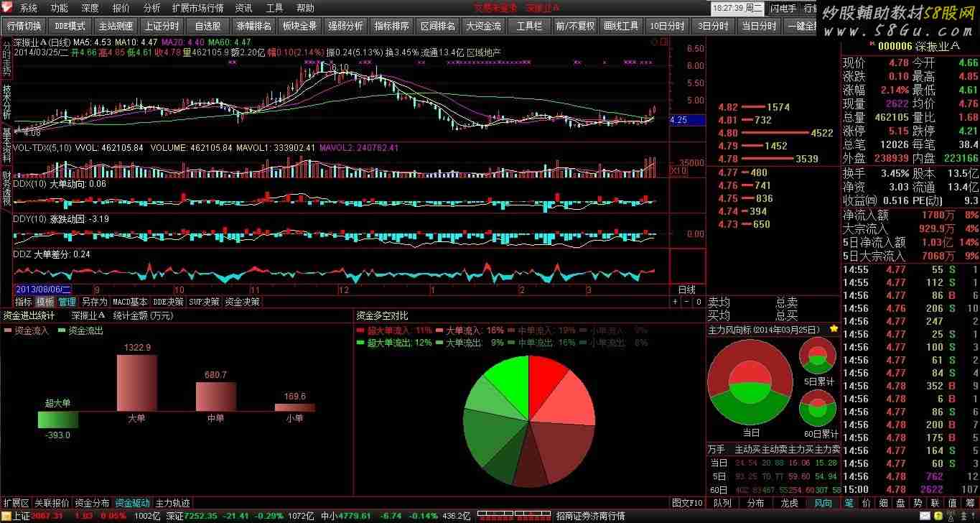Switch to 资金分布 bottom tab
This screenshot has width=980, height=523.
point(93,503)
